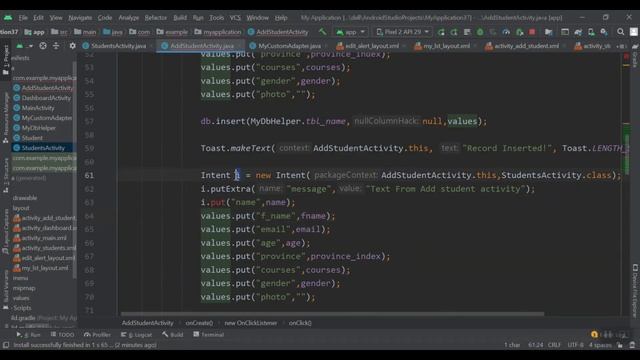Click the user avatar icon in toolbar
The image size is (640, 360).
633,32
